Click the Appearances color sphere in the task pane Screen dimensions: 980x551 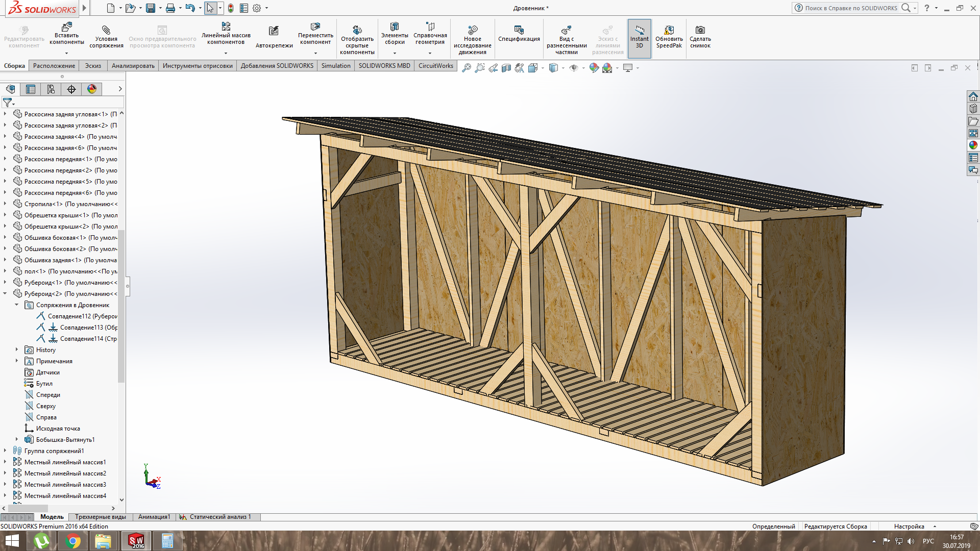[x=973, y=145]
